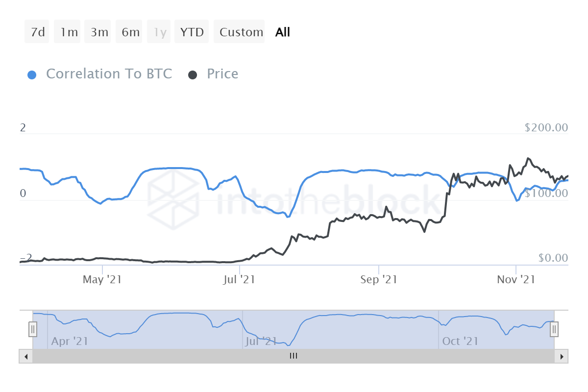The height and width of the screenshot is (392, 588).
Task: Grab the right navigator range handle
Action: [x=554, y=329]
